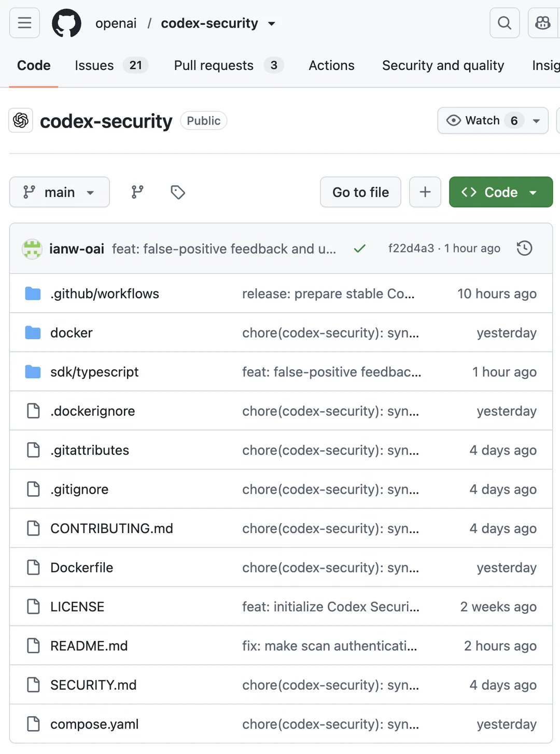Click the '2 weeks ago' timestamp on LICENSE row
The image size is (560, 754).
(498, 607)
